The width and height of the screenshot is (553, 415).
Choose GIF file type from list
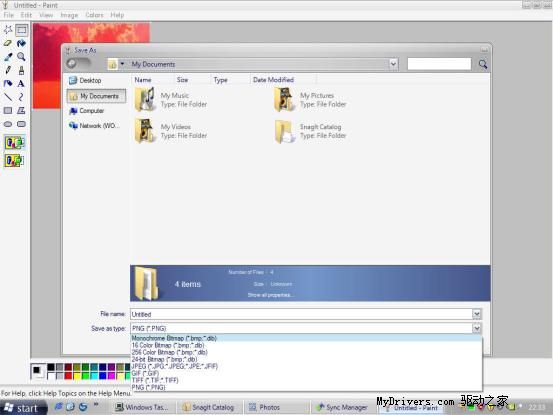click(x=306, y=373)
